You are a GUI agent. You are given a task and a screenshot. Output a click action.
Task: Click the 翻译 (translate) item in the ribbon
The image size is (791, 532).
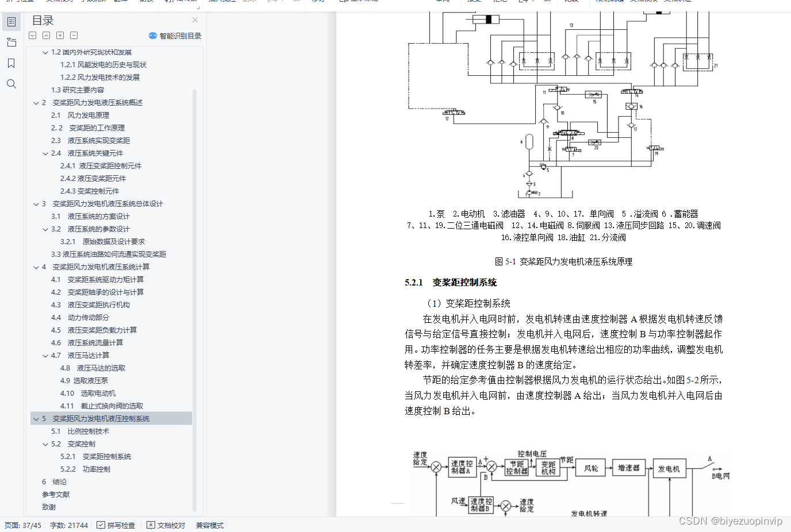122,2
